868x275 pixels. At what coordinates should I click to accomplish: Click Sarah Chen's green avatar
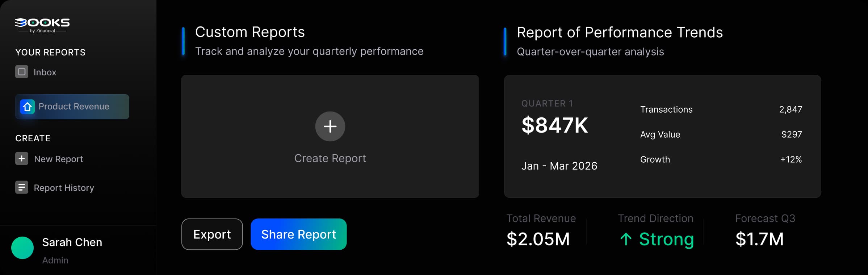click(22, 248)
